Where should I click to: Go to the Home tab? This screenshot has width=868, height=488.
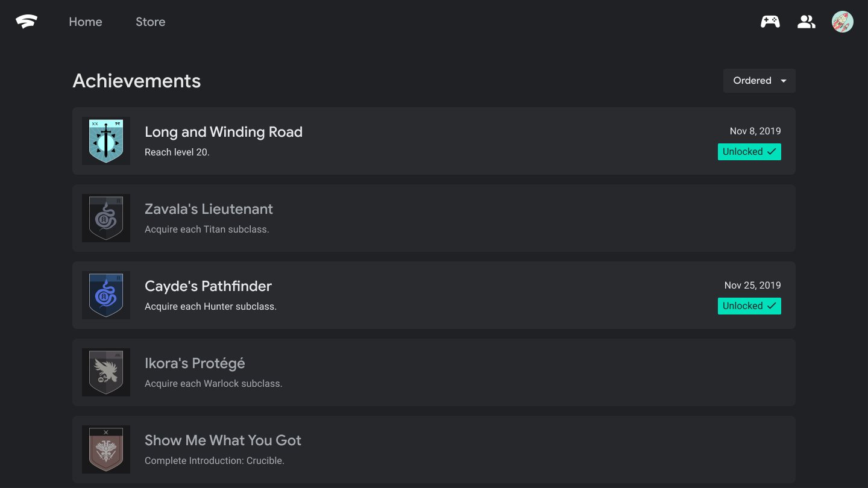click(x=86, y=22)
